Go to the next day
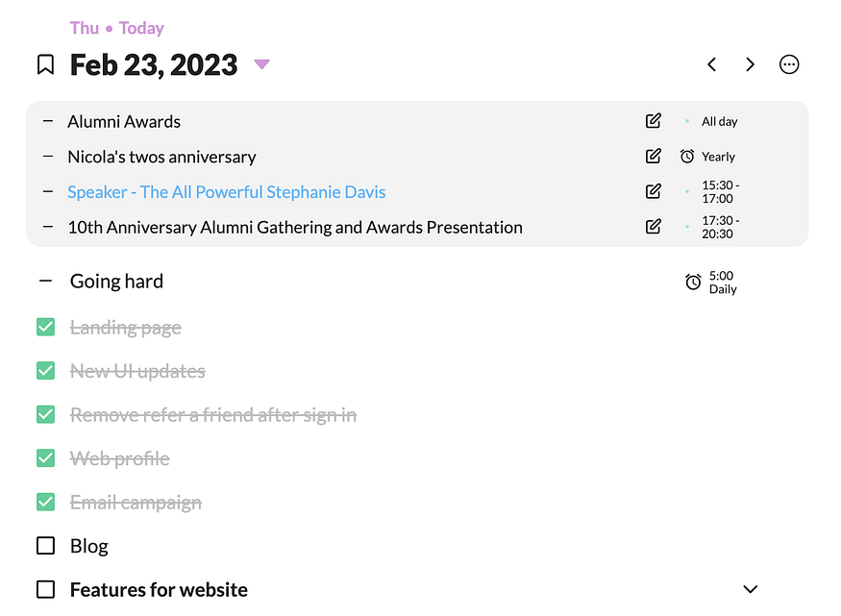Viewport: 841px width, 616px height. [751, 65]
